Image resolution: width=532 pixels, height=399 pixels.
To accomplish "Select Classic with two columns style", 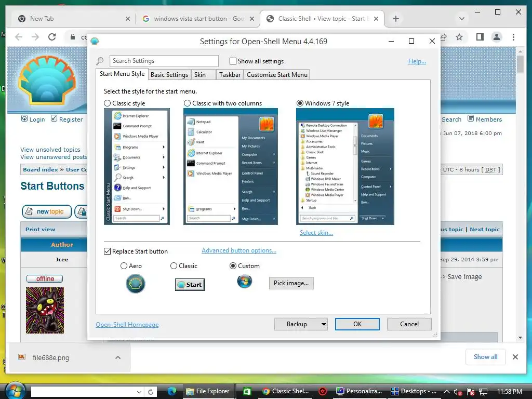I will 187,103.
